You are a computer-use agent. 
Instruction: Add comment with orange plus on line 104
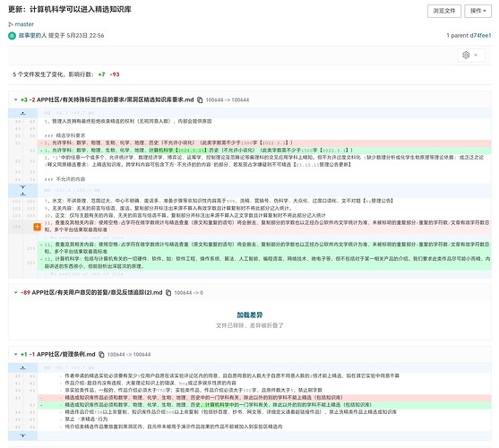[38, 227]
